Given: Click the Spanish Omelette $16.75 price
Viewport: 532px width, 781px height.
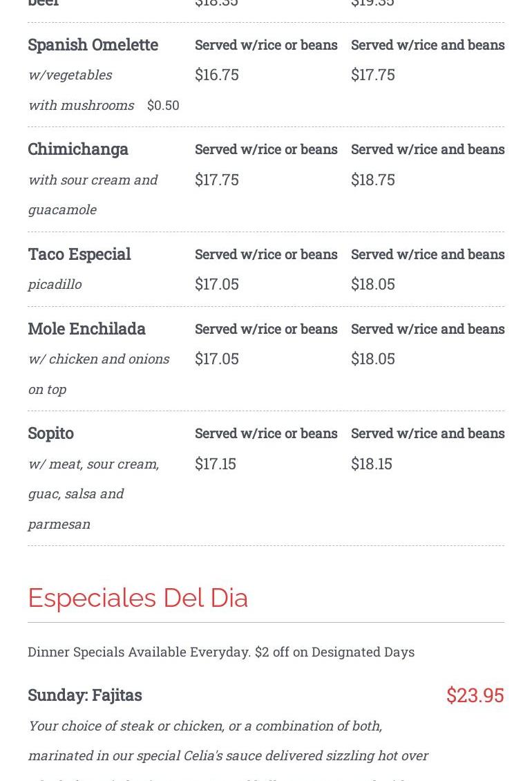Looking at the screenshot, I should (x=216, y=75).
